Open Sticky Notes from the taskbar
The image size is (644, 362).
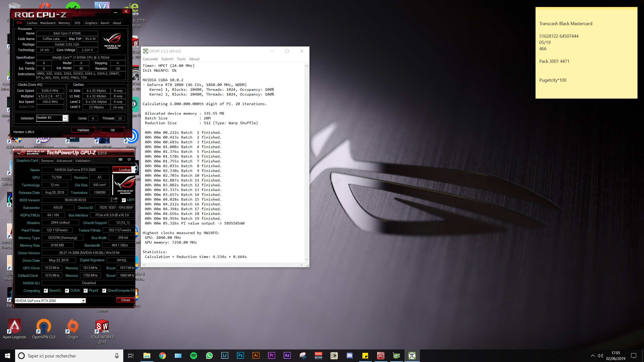point(365,355)
